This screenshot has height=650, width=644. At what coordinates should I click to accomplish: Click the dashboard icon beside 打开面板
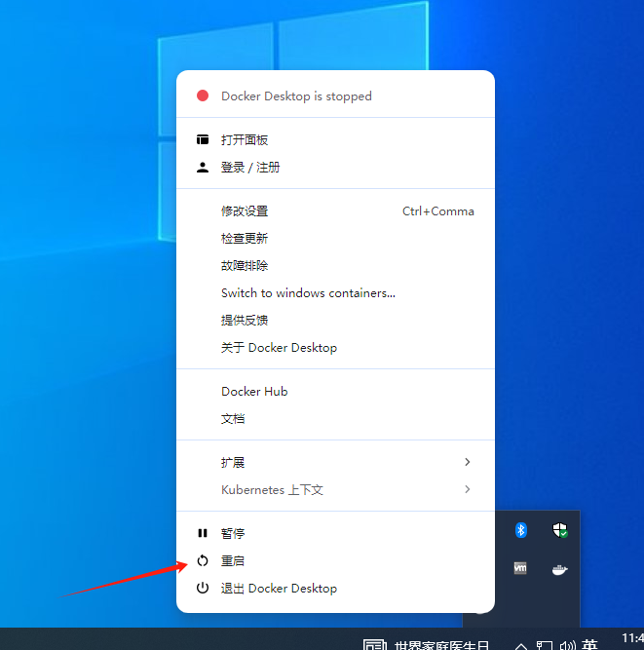203,139
